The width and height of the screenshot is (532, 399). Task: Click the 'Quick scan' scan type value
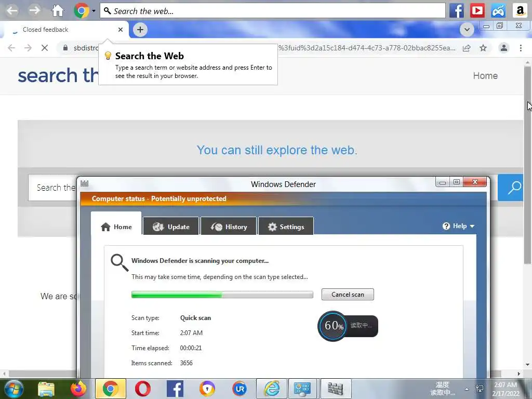click(195, 318)
